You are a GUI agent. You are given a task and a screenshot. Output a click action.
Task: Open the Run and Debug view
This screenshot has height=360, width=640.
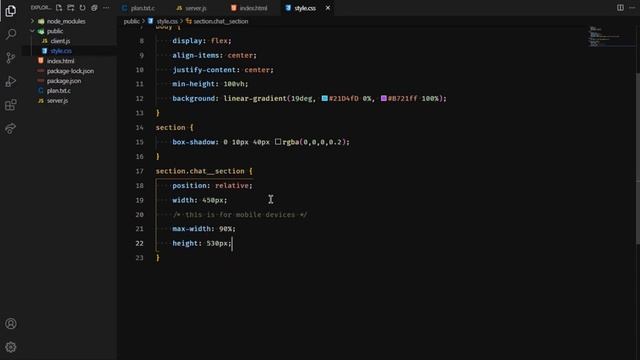pos(11,81)
